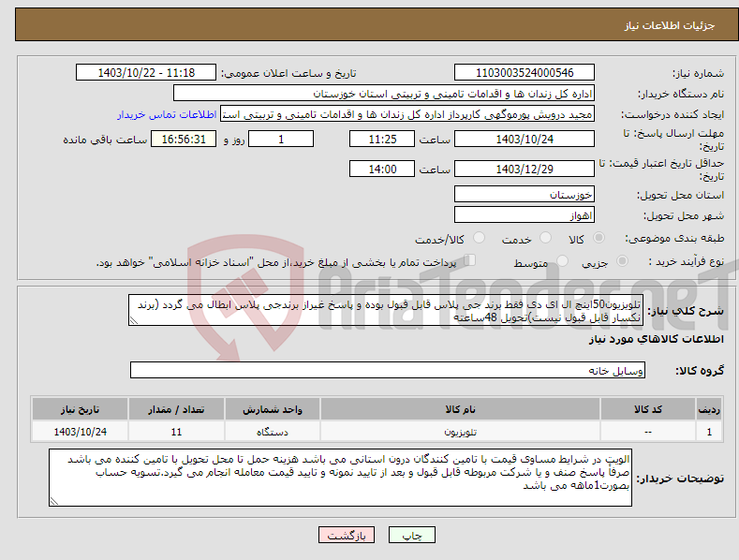This screenshot has width=739, height=560.
Task: Click the اطلاعات کالاهای مورد نیاز heading
Action: tap(656, 339)
